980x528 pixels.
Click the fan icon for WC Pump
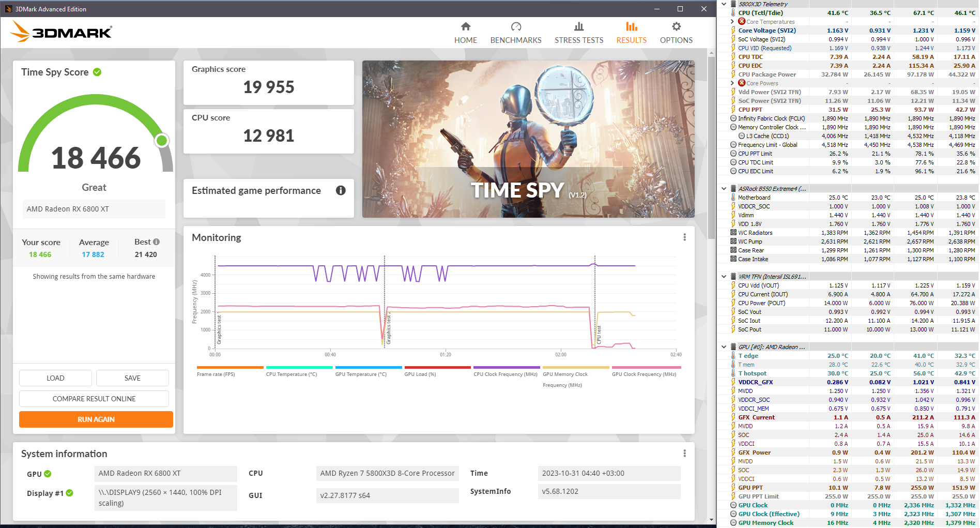pos(733,242)
